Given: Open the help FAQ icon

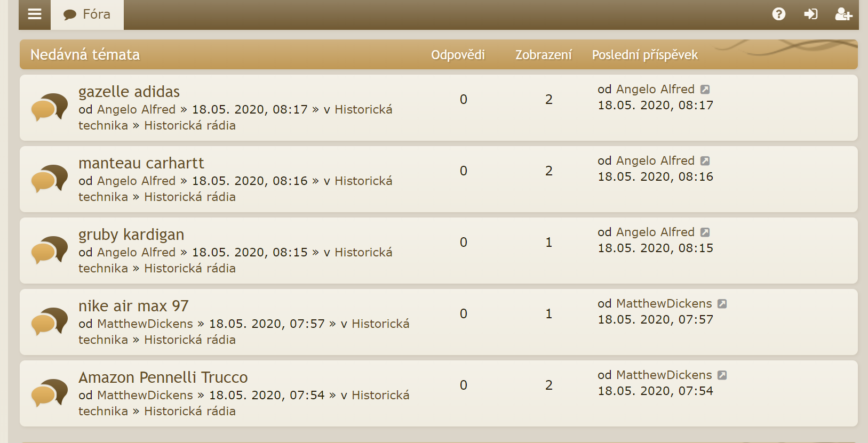Looking at the screenshot, I should pyautogui.click(x=778, y=14).
